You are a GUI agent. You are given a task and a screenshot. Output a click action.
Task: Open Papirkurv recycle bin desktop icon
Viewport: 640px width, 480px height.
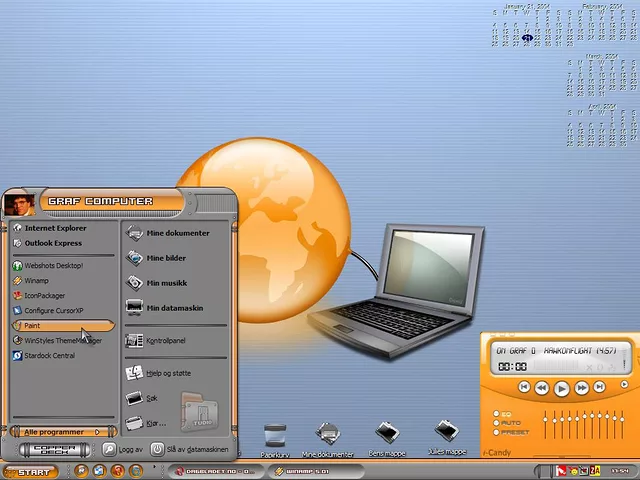(x=275, y=436)
